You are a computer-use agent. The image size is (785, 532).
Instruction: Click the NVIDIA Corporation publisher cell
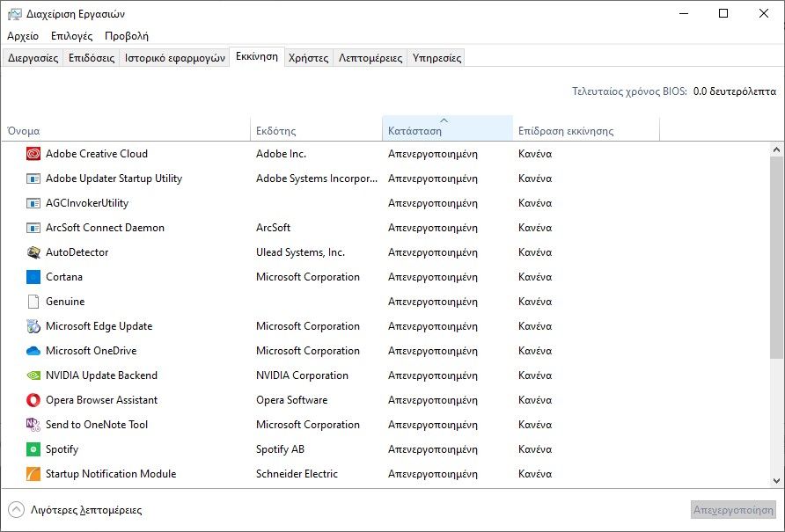pyautogui.click(x=302, y=375)
